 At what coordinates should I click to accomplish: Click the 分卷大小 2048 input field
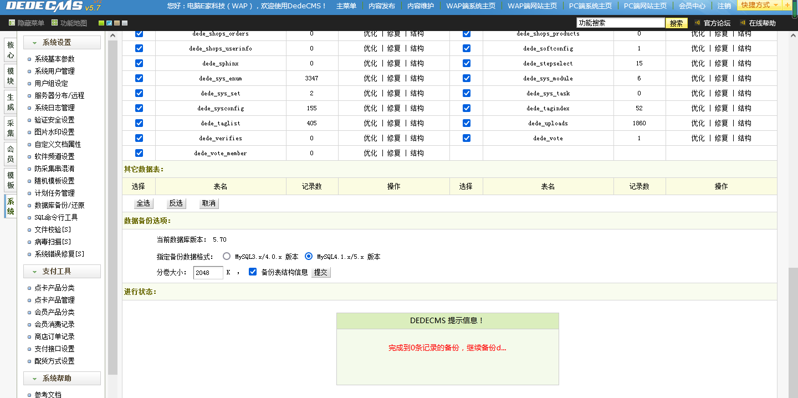pyautogui.click(x=208, y=272)
